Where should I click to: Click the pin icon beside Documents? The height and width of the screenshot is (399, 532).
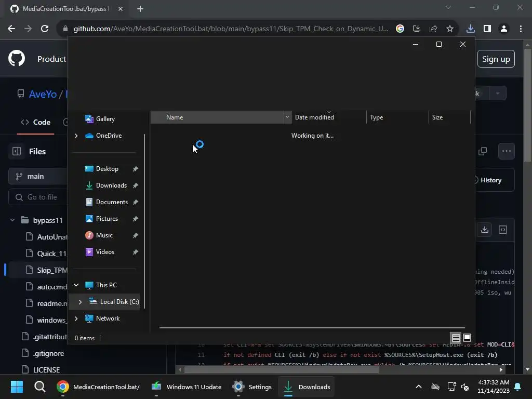tap(136, 202)
